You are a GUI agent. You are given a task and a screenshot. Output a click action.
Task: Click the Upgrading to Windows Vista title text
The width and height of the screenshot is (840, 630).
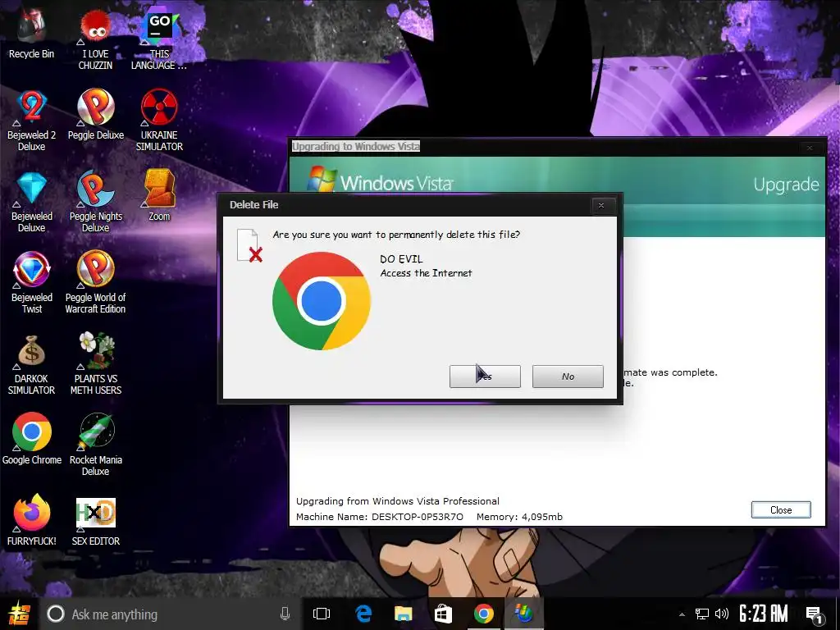click(x=356, y=146)
